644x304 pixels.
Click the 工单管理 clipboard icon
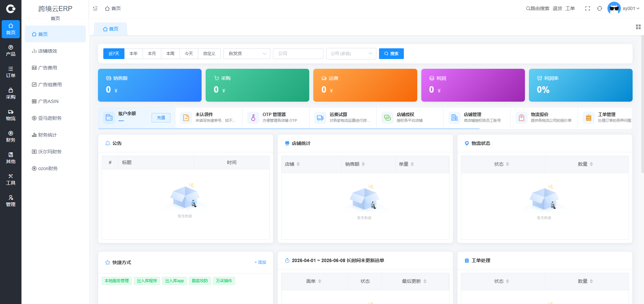click(589, 118)
